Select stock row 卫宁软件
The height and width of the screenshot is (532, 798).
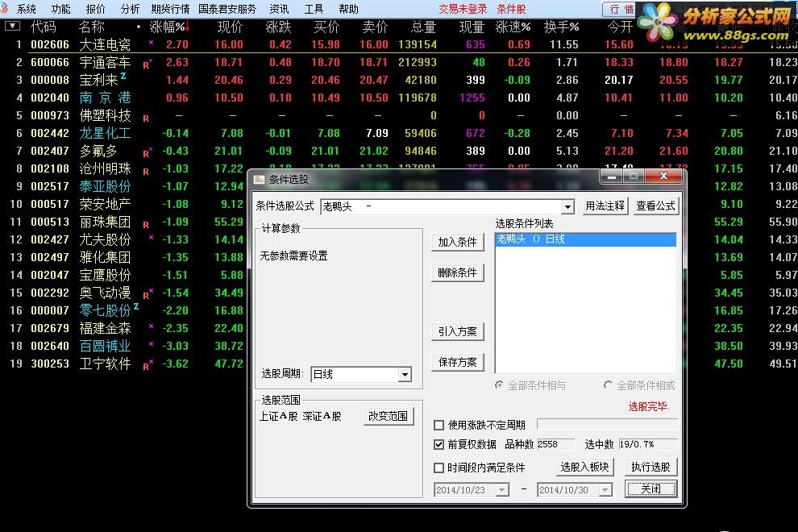pyautogui.click(x=123, y=364)
